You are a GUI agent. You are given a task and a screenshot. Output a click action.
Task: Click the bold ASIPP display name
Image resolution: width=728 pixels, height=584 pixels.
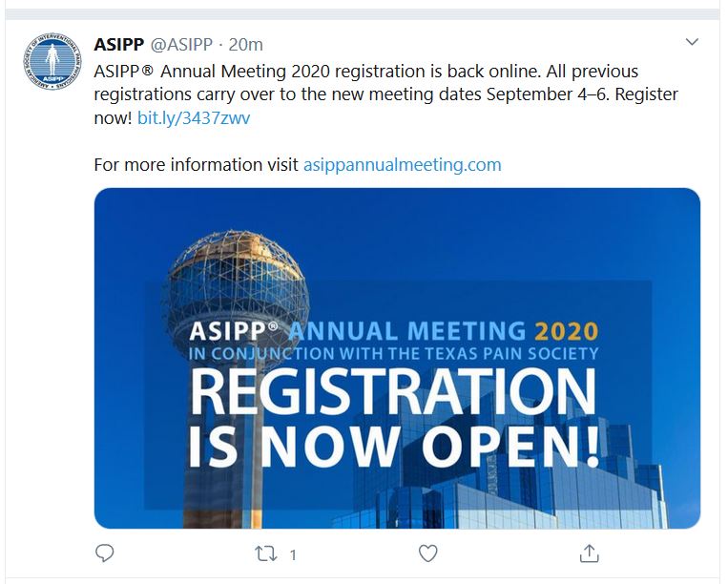(119, 44)
